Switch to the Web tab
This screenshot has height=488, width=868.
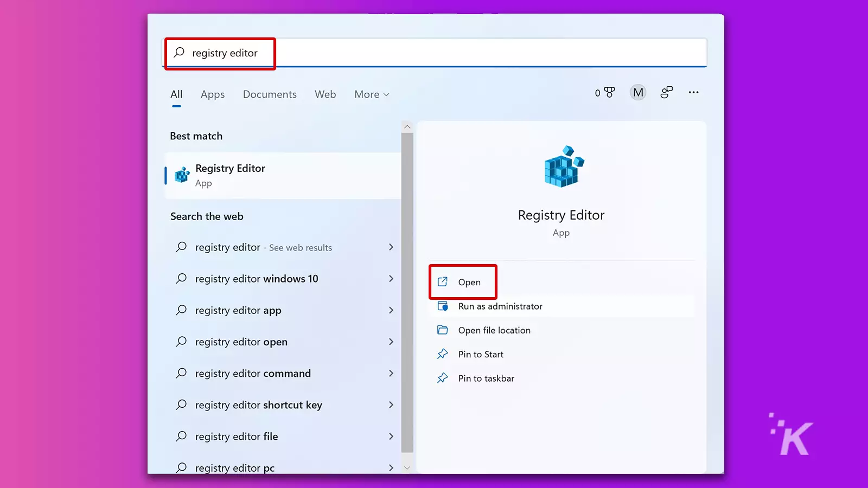click(325, 94)
